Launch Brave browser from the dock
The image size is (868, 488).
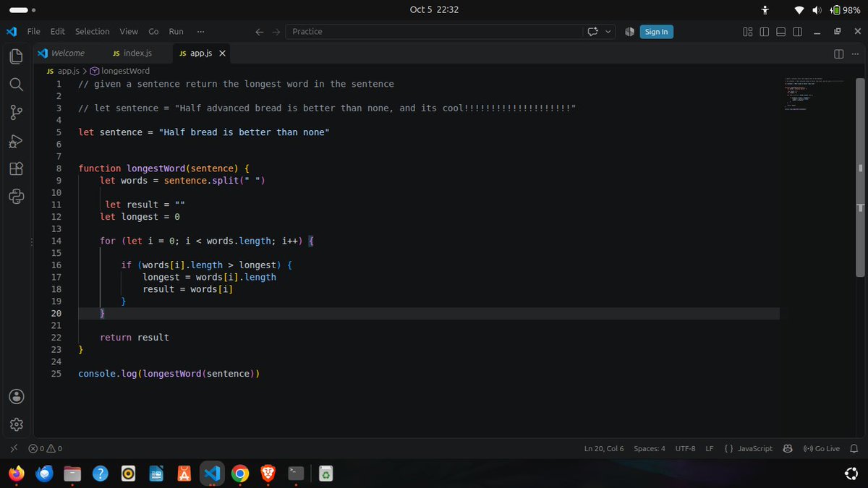(268, 473)
